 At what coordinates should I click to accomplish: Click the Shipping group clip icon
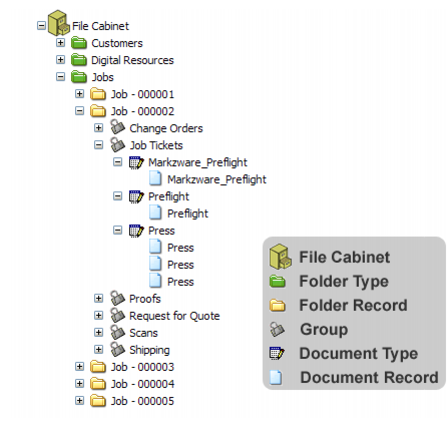point(117,349)
